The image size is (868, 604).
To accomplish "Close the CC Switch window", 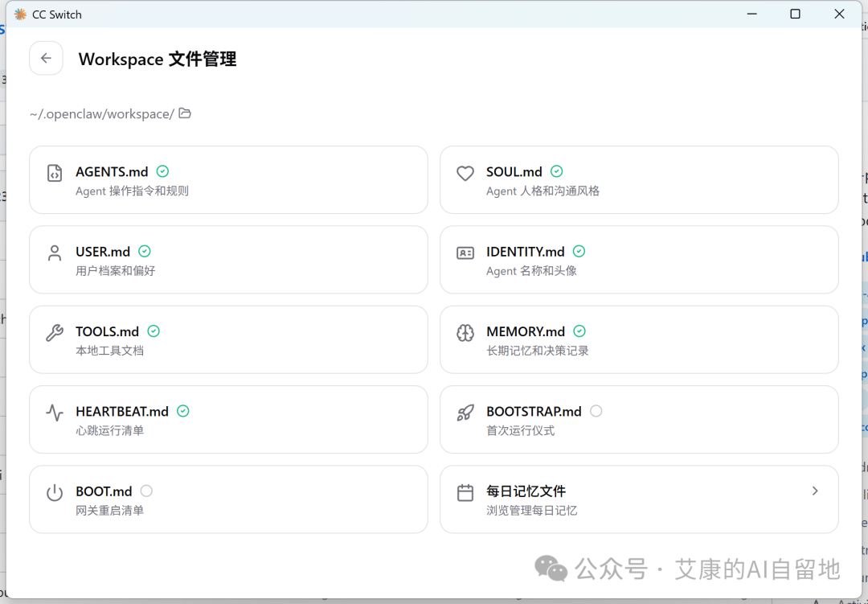I will click(839, 14).
